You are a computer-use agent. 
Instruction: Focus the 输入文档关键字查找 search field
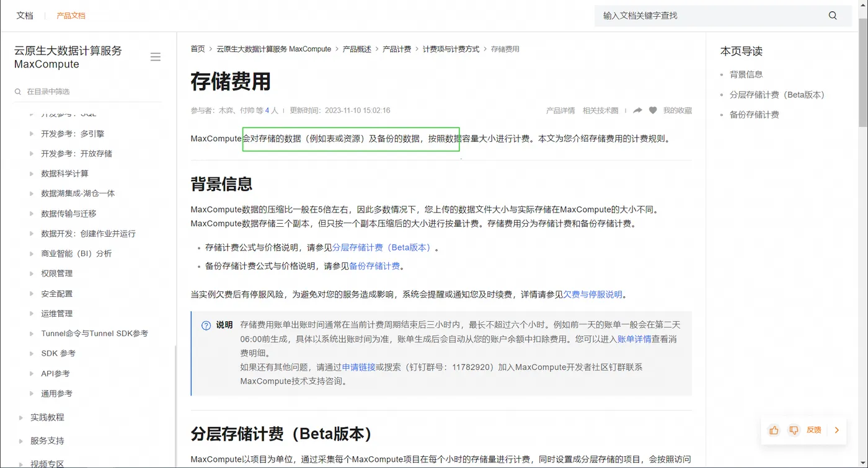pyautogui.click(x=712, y=15)
